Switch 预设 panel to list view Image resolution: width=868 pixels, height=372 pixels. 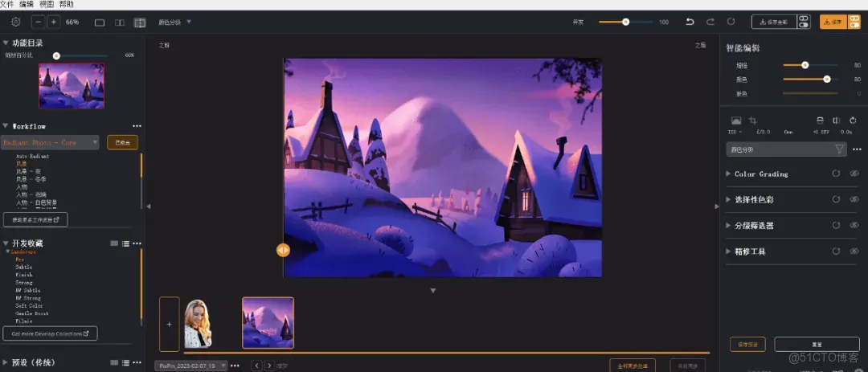[125, 362]
